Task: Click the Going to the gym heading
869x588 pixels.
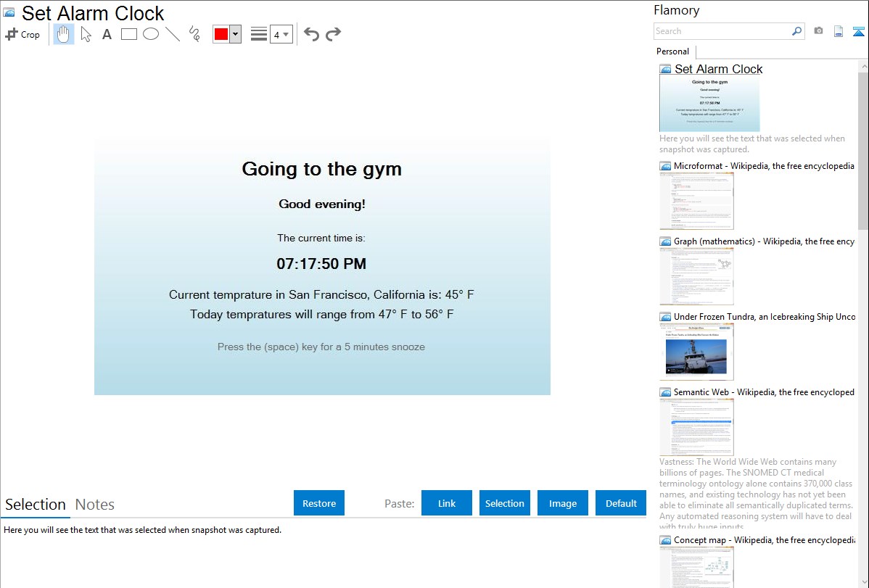Action: coord(321,169)
